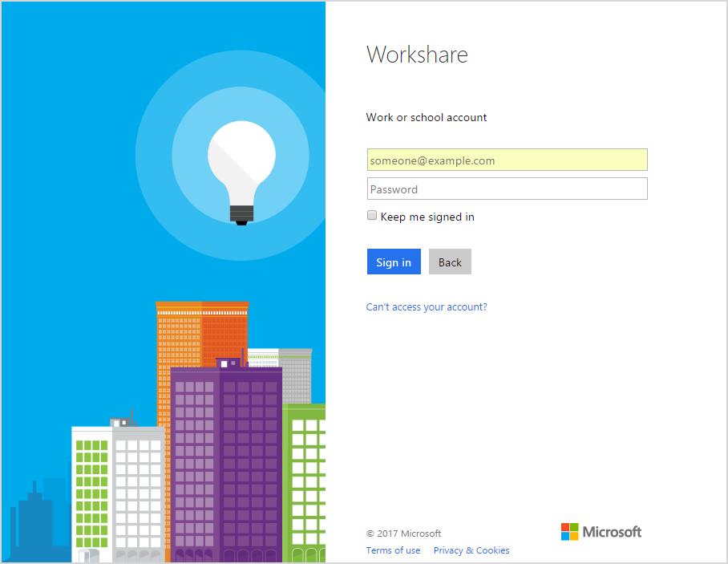
Task: Click the Work or school account label
Action: [427, 118]
